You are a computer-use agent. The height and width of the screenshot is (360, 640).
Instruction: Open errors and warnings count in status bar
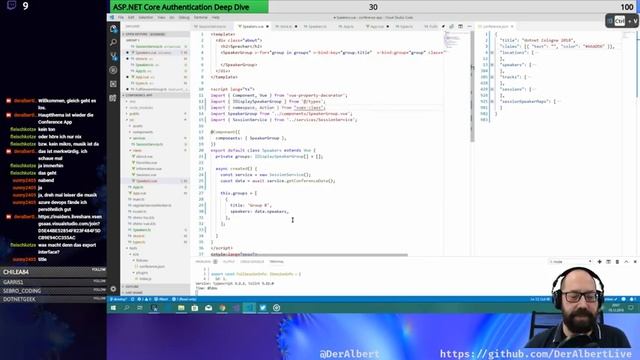[144, 299]
